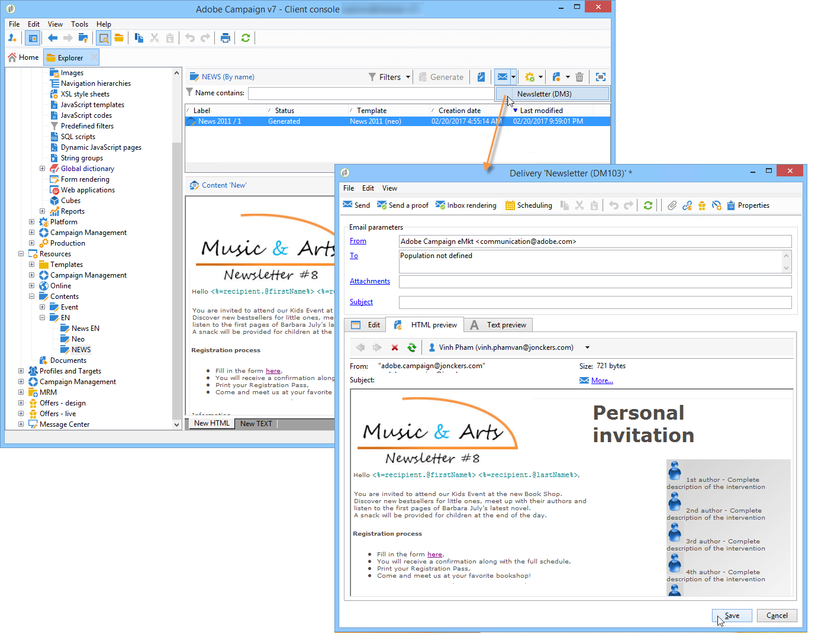This screenshot has height=644, width=818.
Task: Select the News 2011 / 1 row
Action: click(x=398, y=121)
